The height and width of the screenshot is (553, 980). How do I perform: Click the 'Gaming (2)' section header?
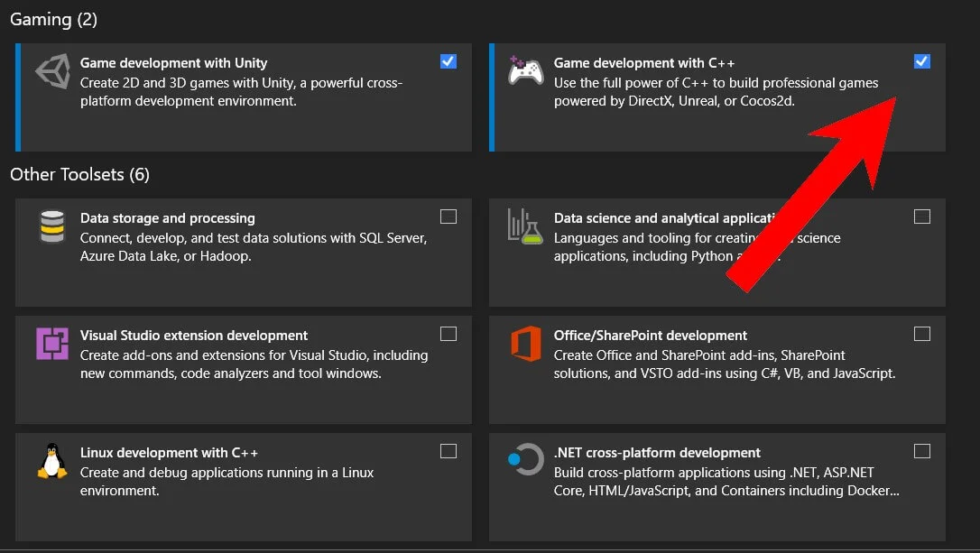pyautogui.click(x=53, y=19)
